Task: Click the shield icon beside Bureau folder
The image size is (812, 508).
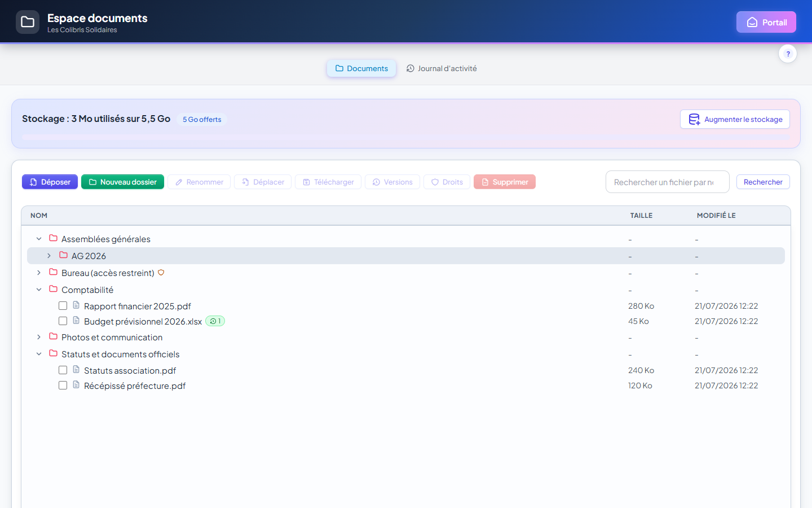Action: [161, 273]
